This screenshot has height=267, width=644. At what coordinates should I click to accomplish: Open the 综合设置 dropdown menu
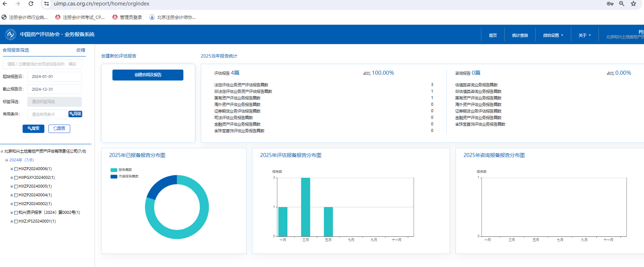(553, 35)
